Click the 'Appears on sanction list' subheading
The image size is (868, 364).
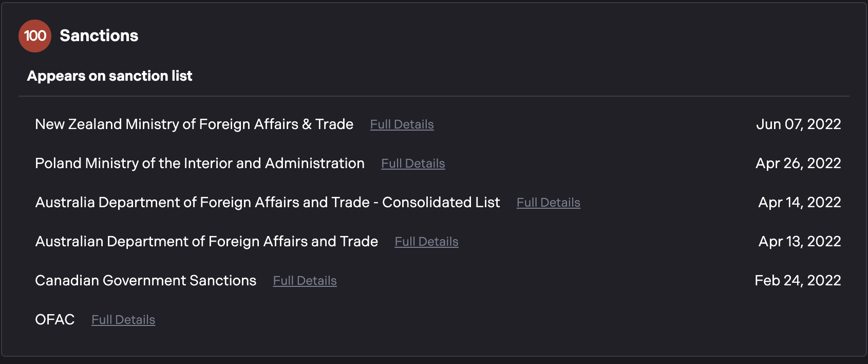[x=109, y=76]
